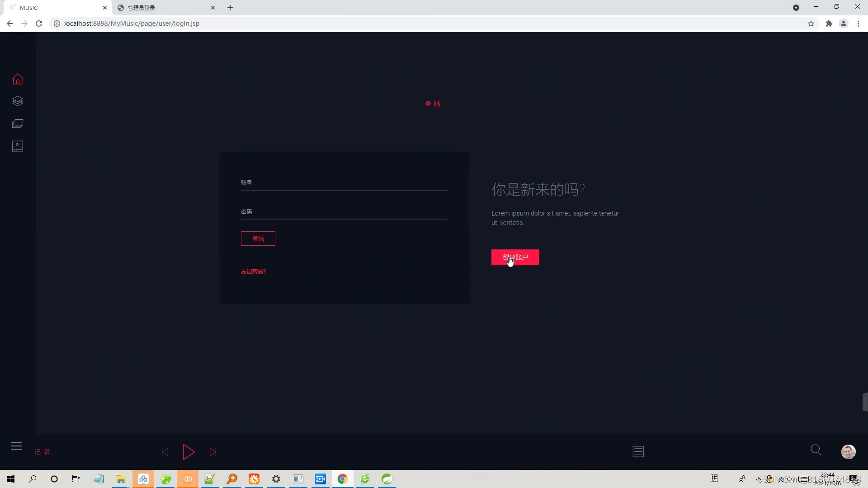
Task: Open a new browser tab
Action: pyautogui.click(x=230, y=8)
